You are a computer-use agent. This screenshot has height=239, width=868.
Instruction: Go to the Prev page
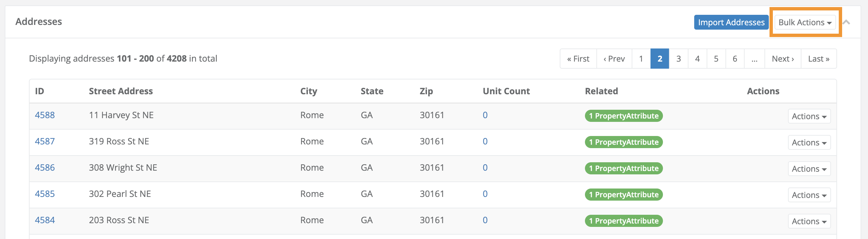(614, 59)
